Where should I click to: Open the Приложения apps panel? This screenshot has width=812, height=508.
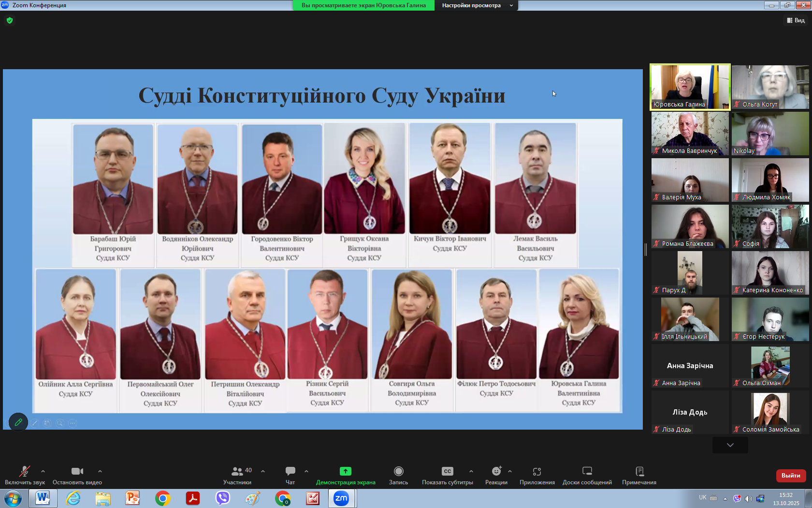(536, 471)
